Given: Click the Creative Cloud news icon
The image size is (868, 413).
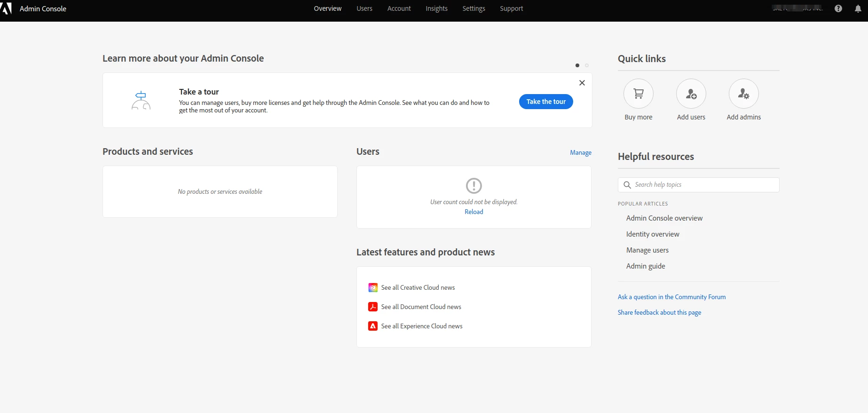Looking at the screenshot, I should 373,287.
